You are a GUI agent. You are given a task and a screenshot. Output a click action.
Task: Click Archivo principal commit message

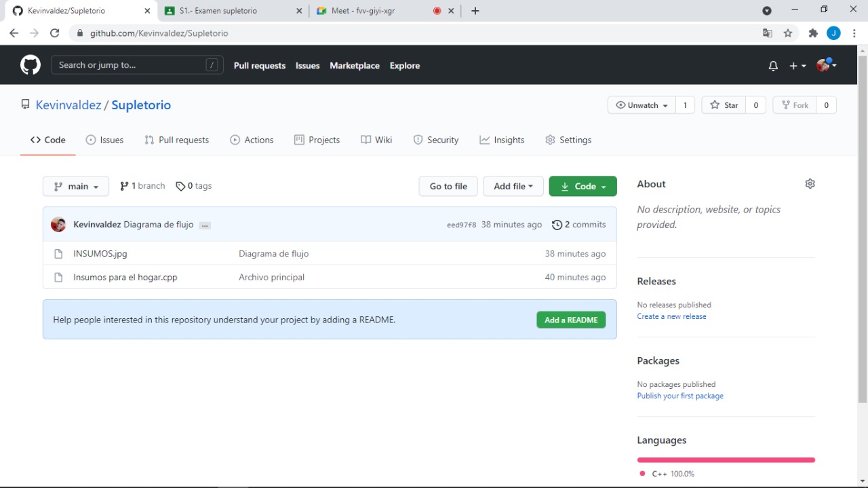(x=272, y=278)
